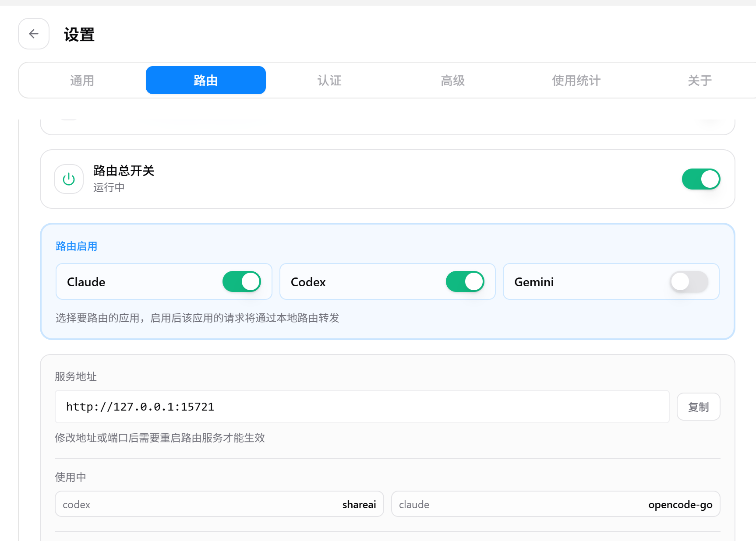Open the 认证 tab
This screenshot has height=541, width=756.
coord(329,80)
